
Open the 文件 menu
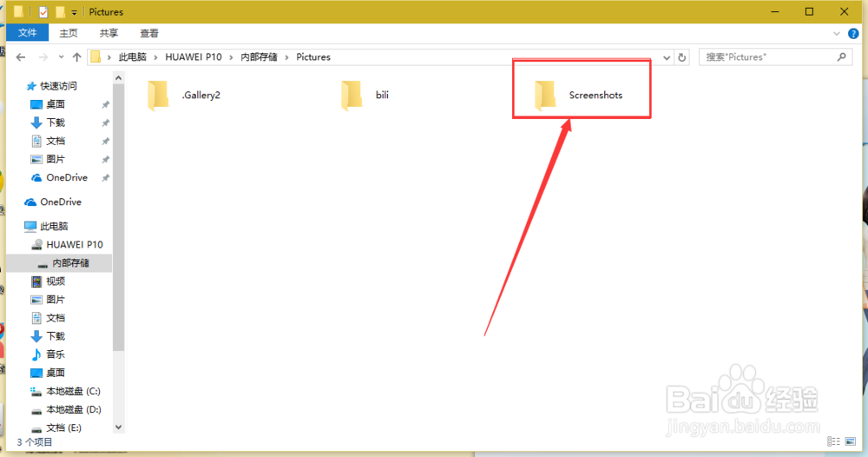tap(27, 33)
